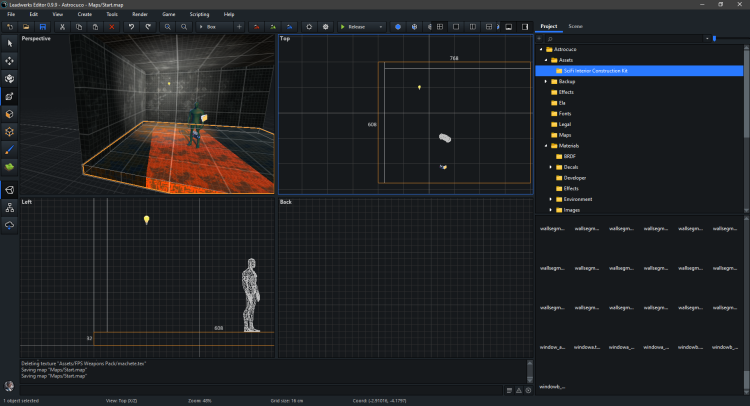Viewport: 750px width, 406px height.
Task: Activate the Move/translate tool
Action: pos(10,61)
